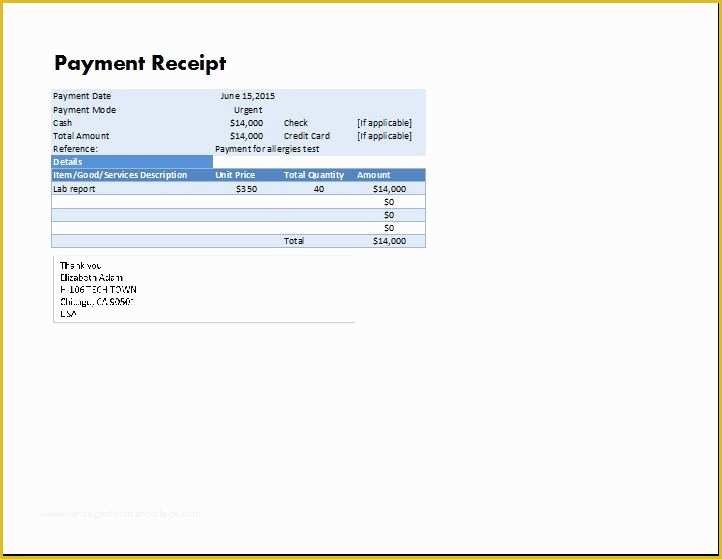Viewport: 722px width, 559px height.
Task: Select the Total Amount $14,000 value
Action: click(x=246, y=136)
